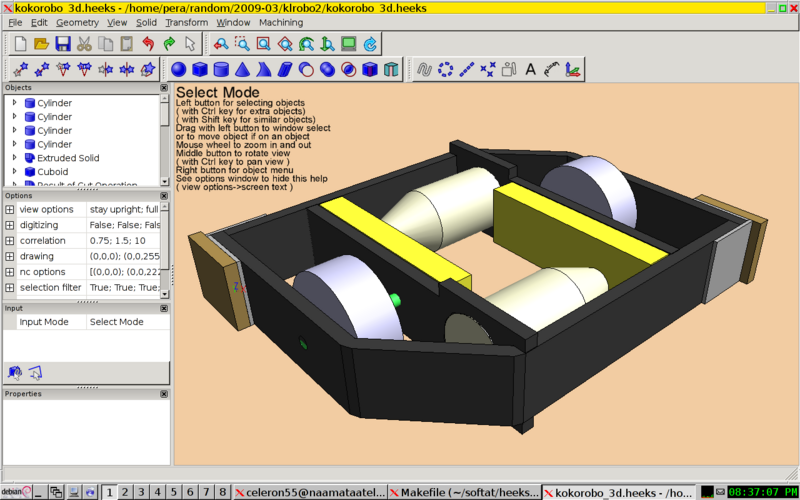Expand the 'view options' property row
This screenshot has height=500, width=800.
[9, 210]
